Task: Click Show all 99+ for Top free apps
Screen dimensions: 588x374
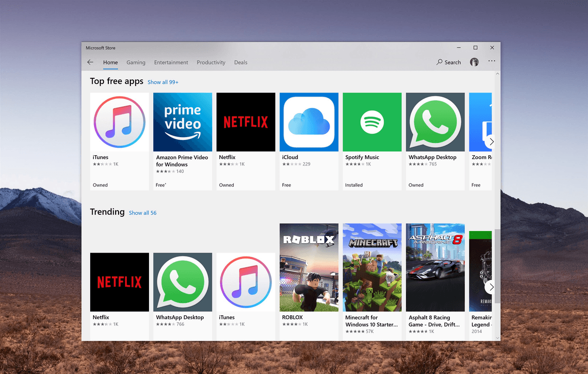Action: tap(163, 82)
